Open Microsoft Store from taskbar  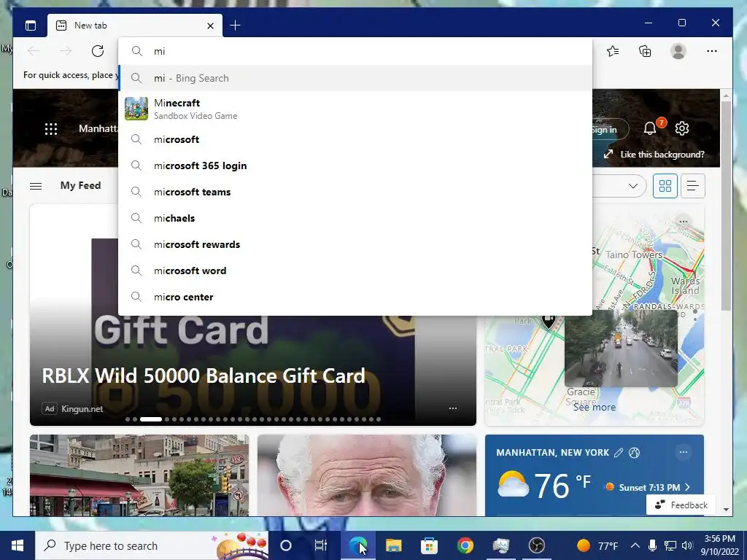coord(429,545)
